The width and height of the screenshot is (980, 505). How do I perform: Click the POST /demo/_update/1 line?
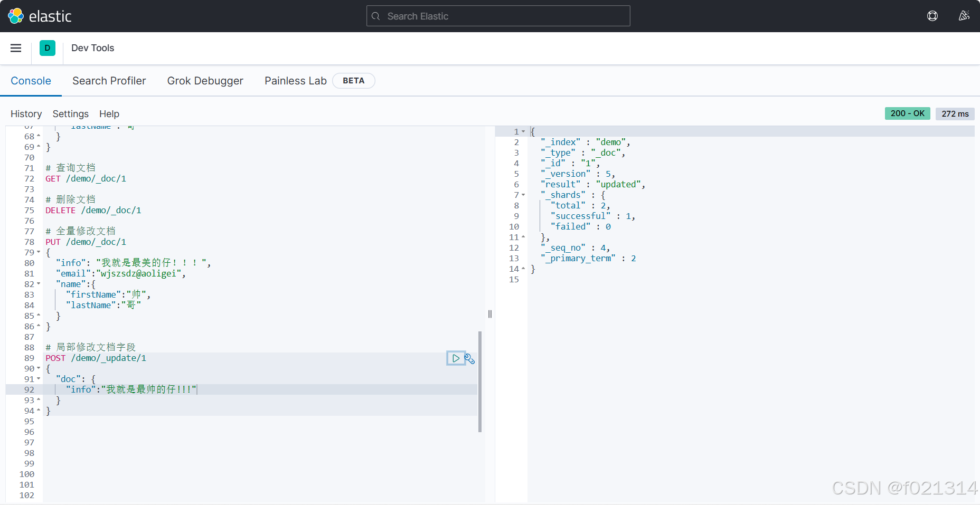96,358
